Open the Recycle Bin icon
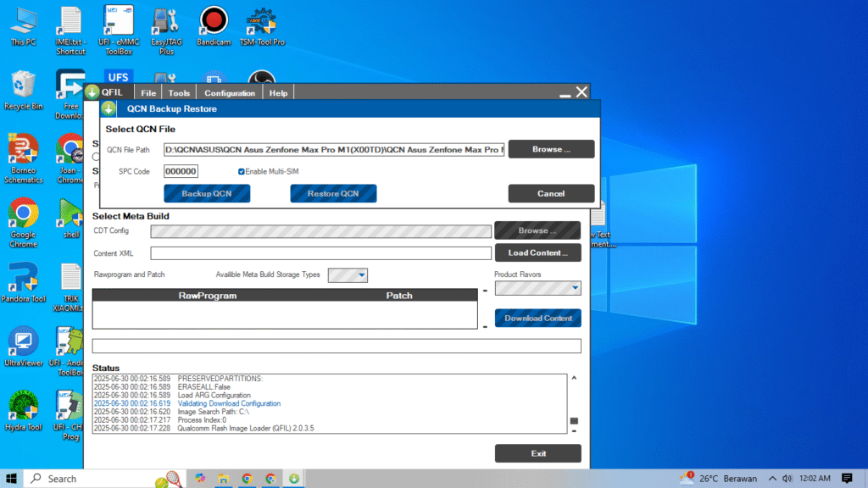This screenshot has height=488, width=868. point(23,90)
